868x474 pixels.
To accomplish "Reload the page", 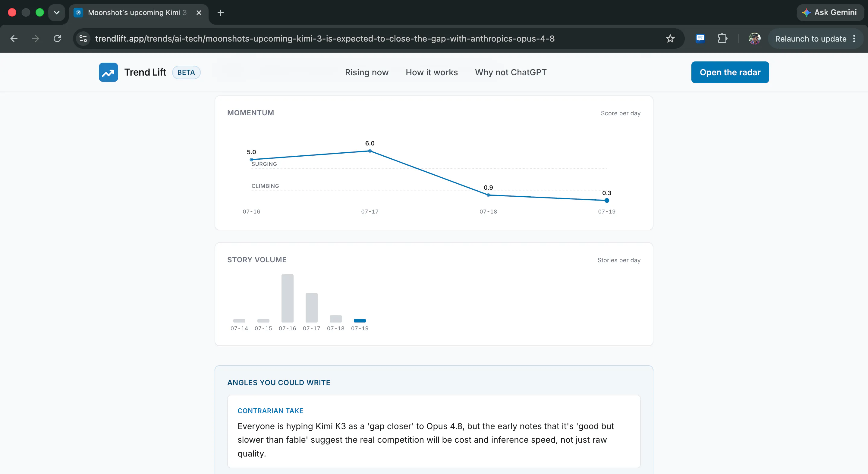I will coord(57,39).
